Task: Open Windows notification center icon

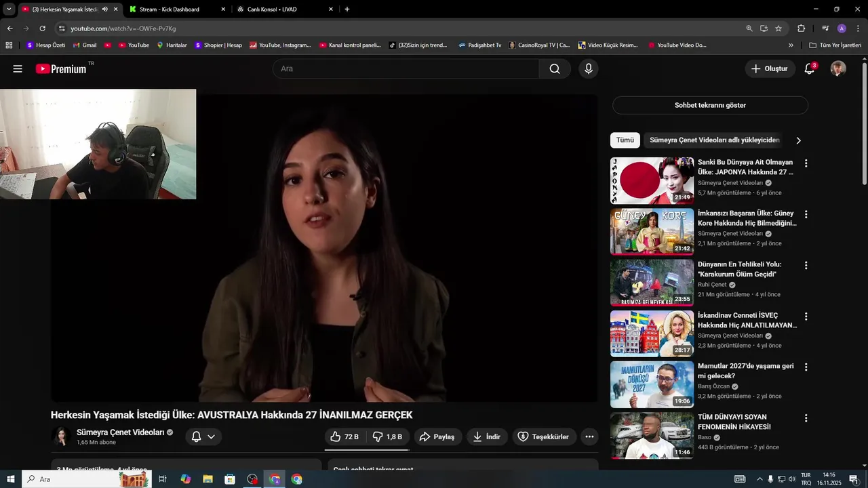Action: (x=854, y=479)
